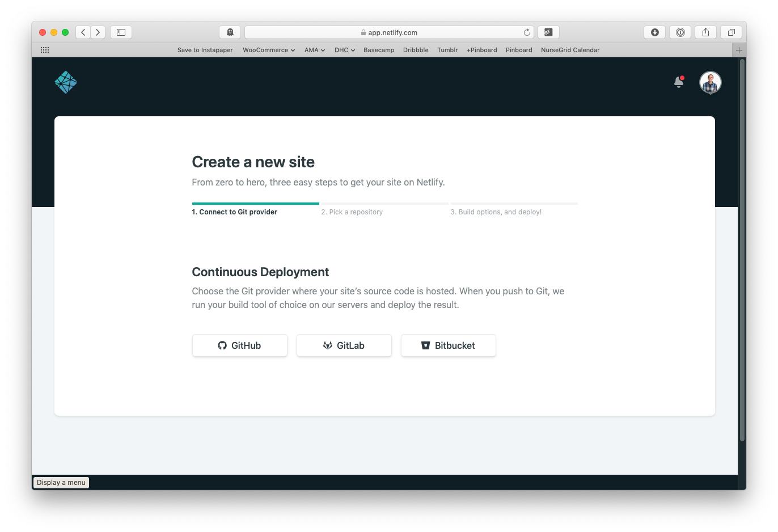The width and height of the screenshot is (778, 532).
Task: Click the green full-screen window button
Action: coord(65,32)
